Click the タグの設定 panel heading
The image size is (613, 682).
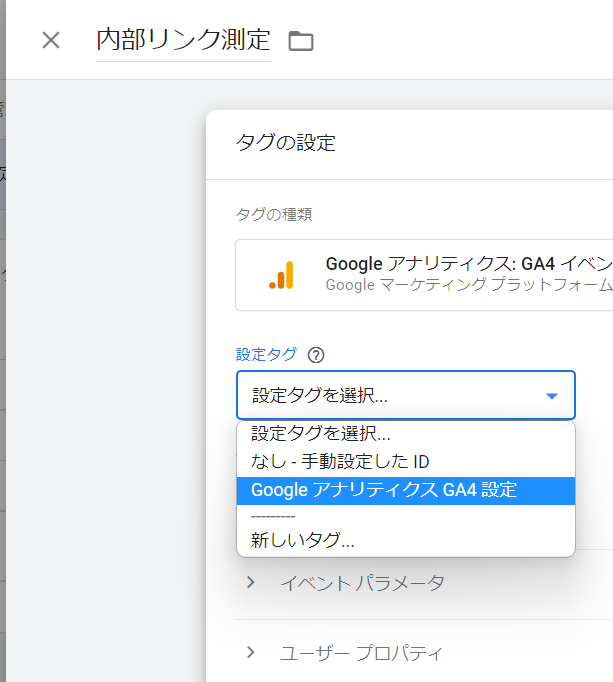coord(285,143)
